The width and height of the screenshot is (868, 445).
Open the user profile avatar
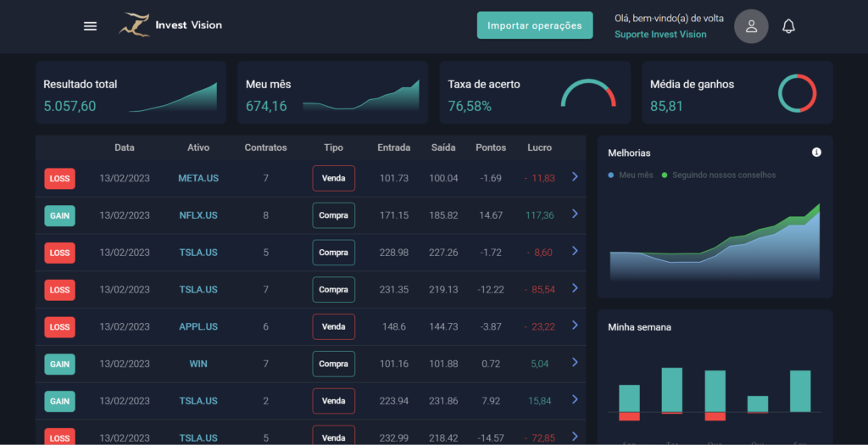click(751, 26)
